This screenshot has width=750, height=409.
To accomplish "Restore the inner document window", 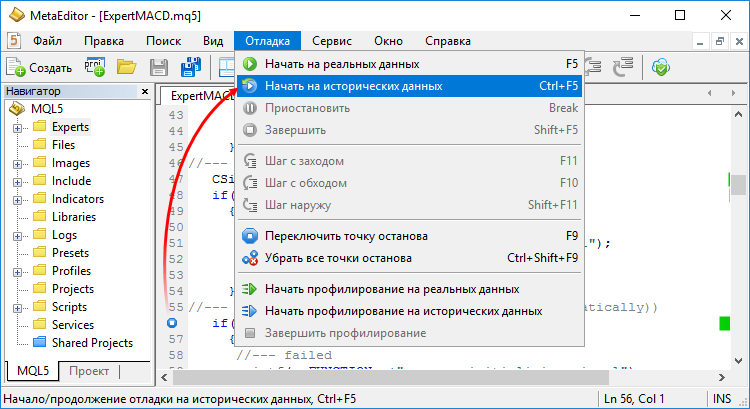I will pos(720,42).
